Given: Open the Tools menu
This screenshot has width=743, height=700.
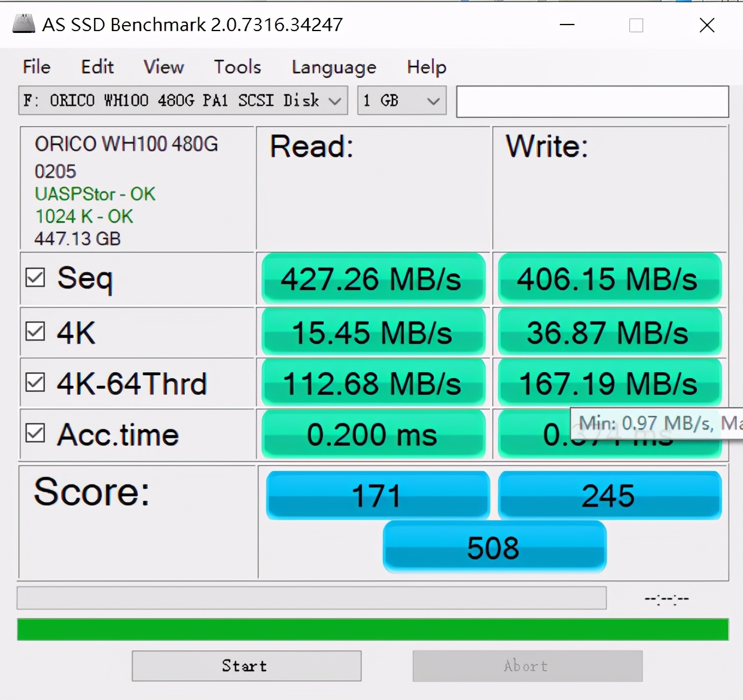Looking at the screenshot, I should click(237, 67).
